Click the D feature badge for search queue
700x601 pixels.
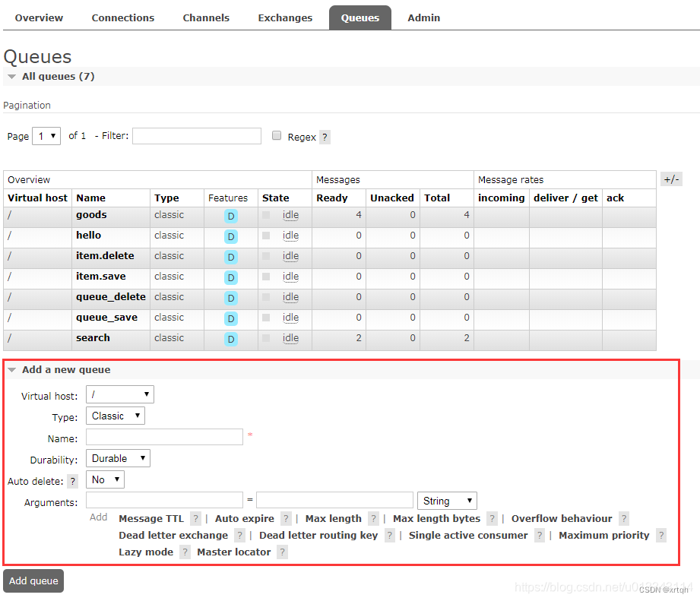click(x=231, y=340)
